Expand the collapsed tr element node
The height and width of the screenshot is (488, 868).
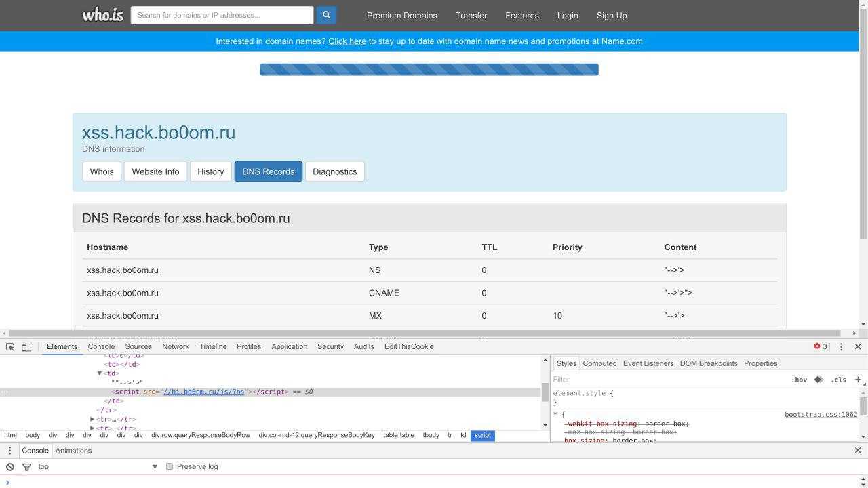92,420
